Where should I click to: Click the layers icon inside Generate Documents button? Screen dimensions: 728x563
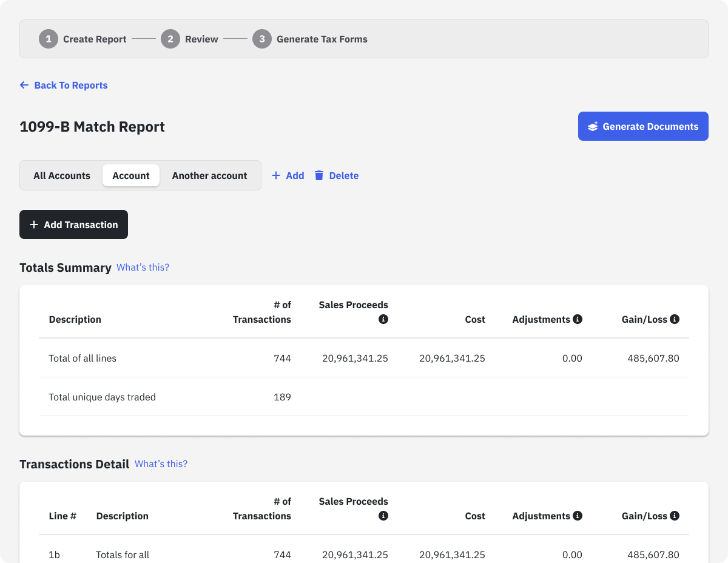click(591, 126)
